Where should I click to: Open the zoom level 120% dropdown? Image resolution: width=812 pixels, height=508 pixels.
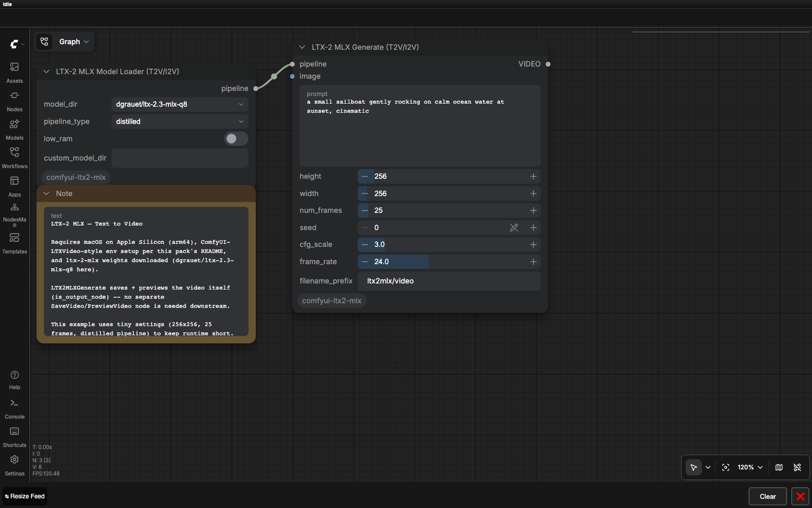click(750, 467)
